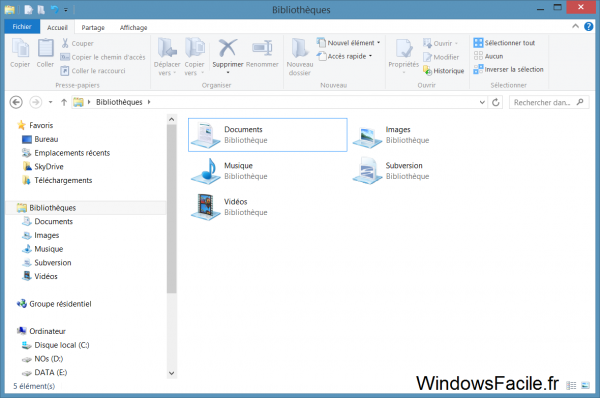Create a Nouveau dossier

click(x=300, y=56)
